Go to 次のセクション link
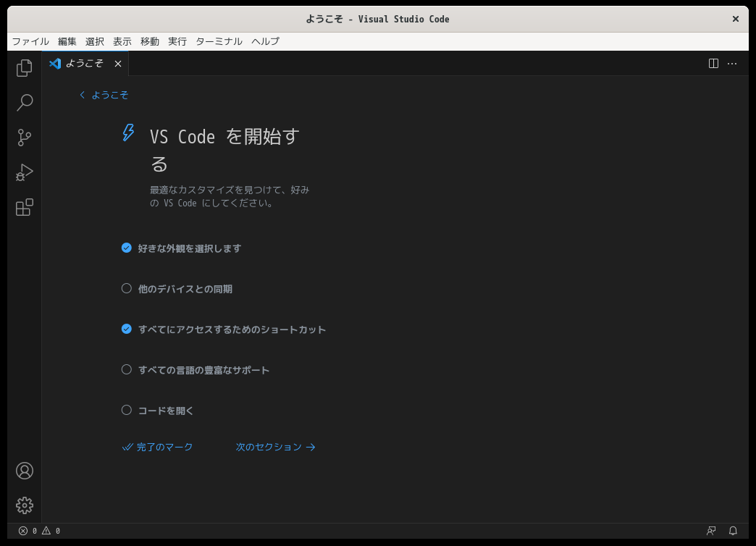 (x=276, y=447)
